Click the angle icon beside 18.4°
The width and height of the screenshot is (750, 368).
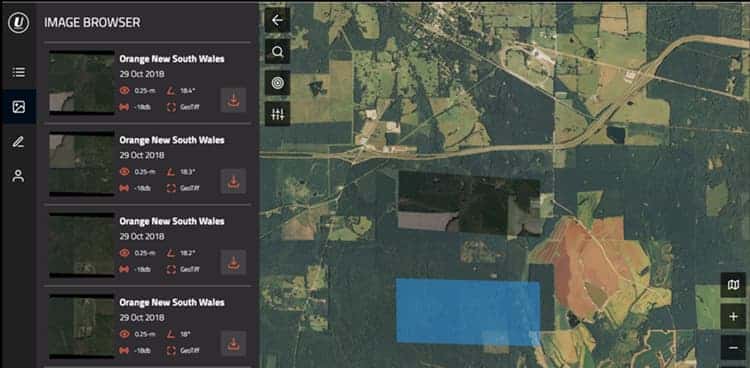tap(171, 90)
